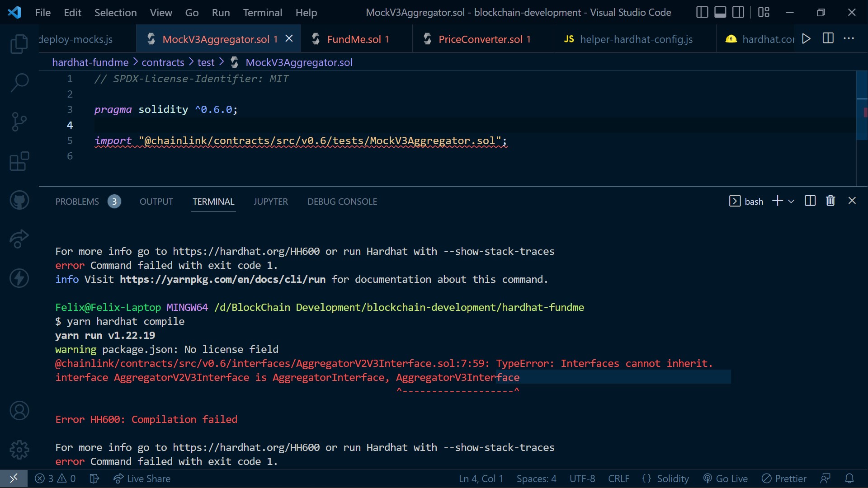Image resolution: width=868 pixels, height=488 pixels.
Task: Customize layout icon in title bar
Action: click(764, 12)
